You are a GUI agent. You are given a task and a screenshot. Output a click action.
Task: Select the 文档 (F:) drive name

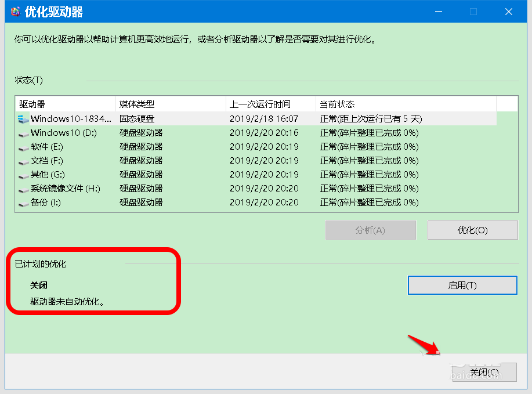tap(47, 161)
